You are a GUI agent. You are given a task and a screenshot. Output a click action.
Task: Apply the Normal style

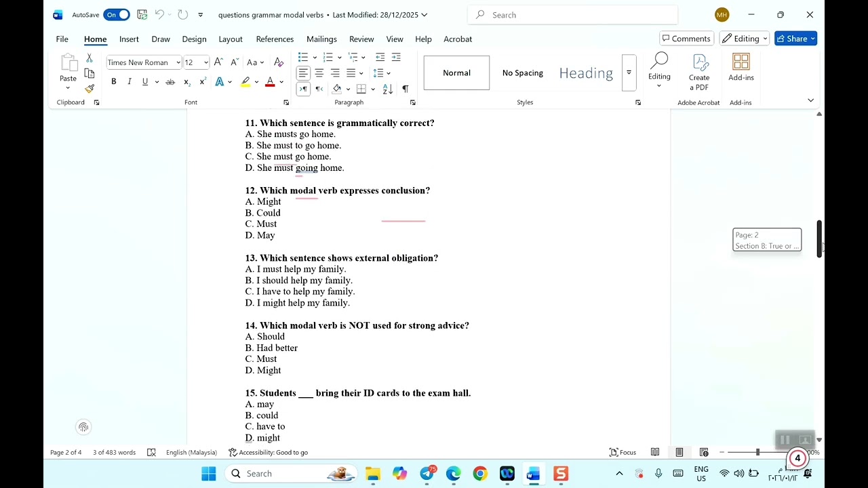click(x=456, y=73)
